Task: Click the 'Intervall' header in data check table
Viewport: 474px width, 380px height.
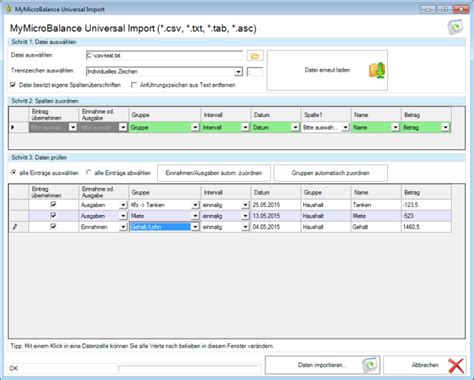Action: pyautogui.click(x=225, y=192)
